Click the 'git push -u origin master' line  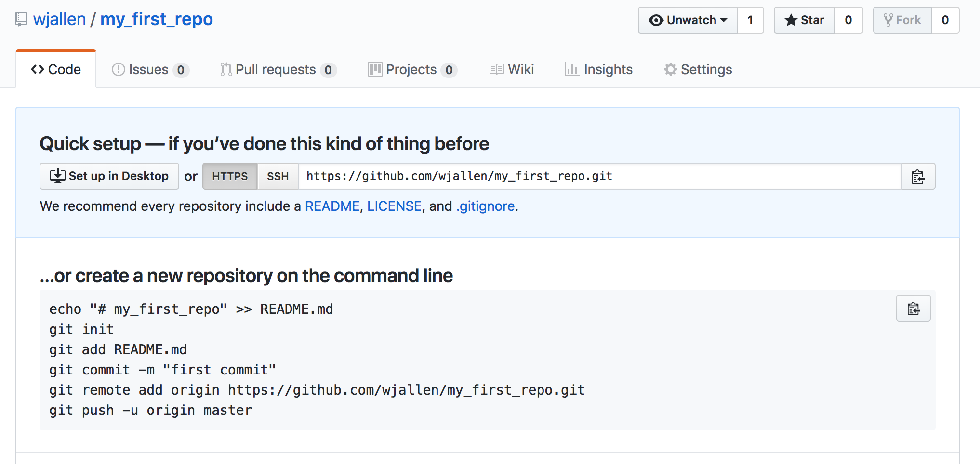(x=150, y=410)
